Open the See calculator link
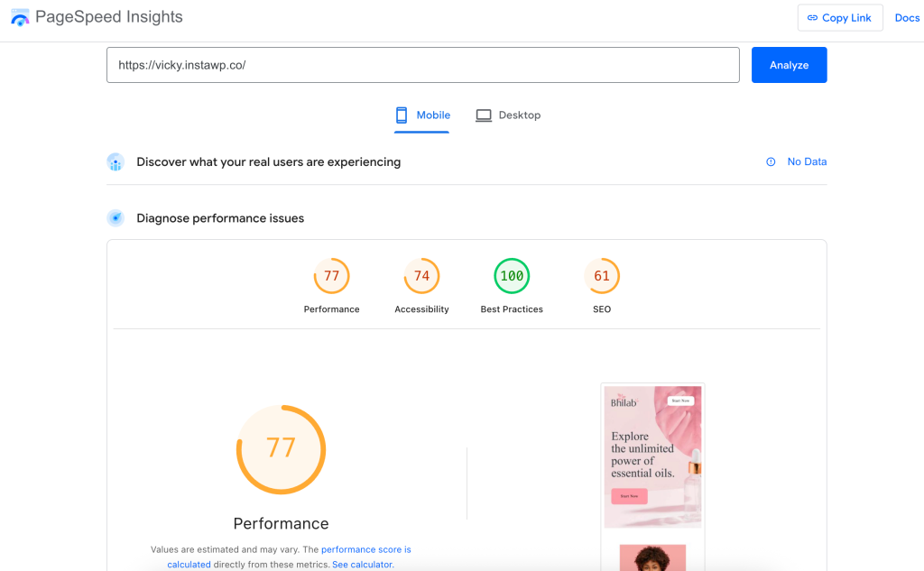 [362, 564]
